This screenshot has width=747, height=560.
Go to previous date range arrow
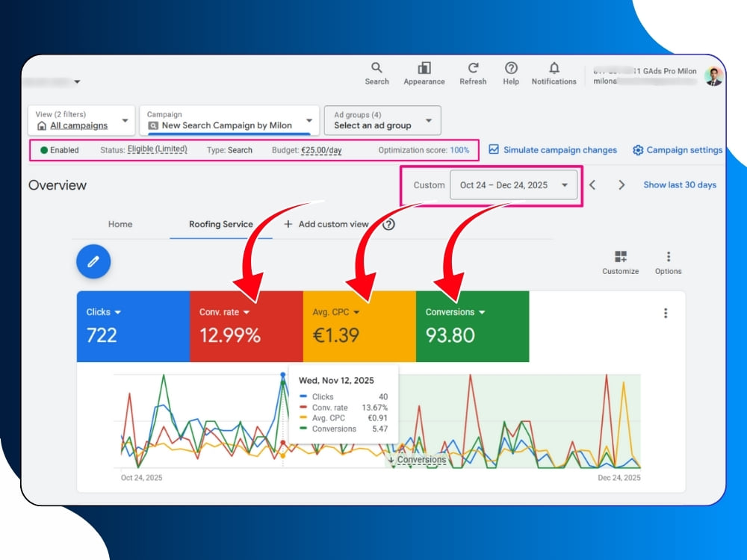(592, 184)
